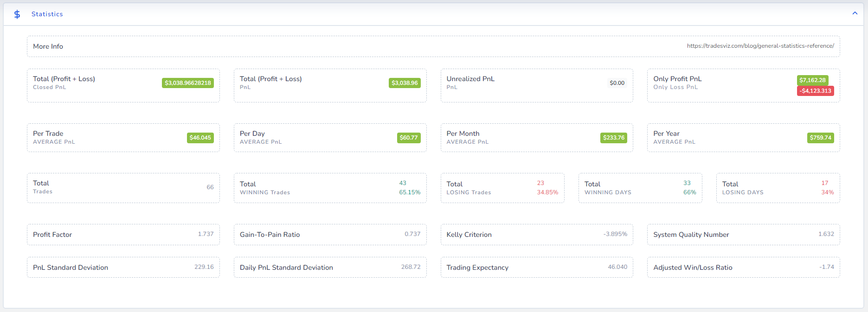
Task: Select the Kelly Criterion value -3.895%
Action: pyautogui.click(x=615, y=234)
